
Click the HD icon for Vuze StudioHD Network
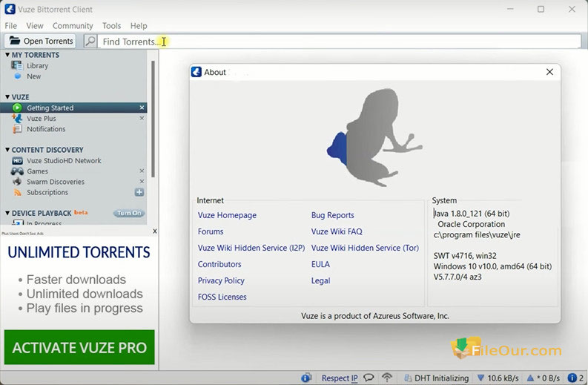click(x=17, y=161)
